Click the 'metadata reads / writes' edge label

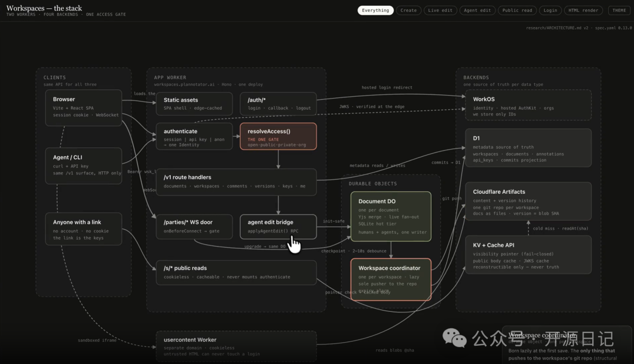tap(377, 166)
